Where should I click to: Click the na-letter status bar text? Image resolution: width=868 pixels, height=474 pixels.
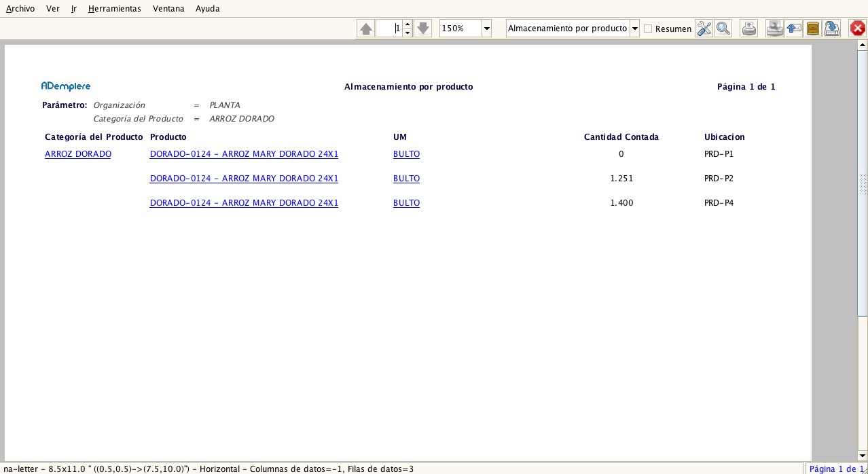click(x=209, y=469)
